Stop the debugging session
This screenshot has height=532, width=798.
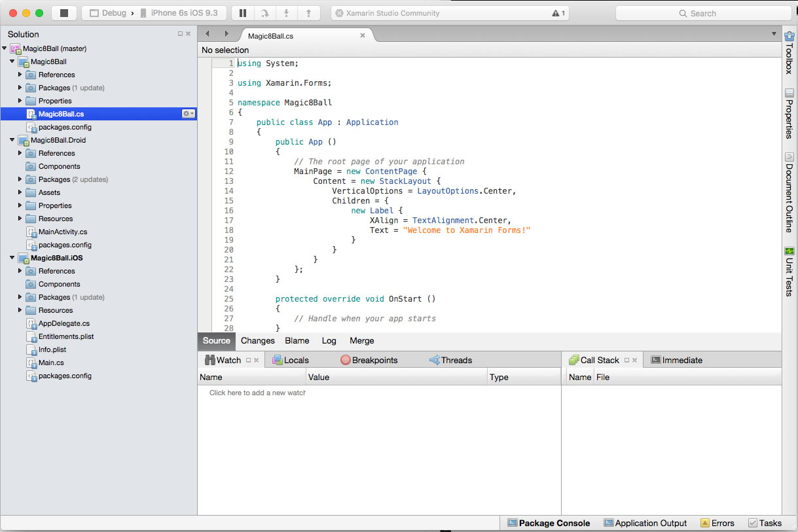pyautogui.click(x=64, y=13)
